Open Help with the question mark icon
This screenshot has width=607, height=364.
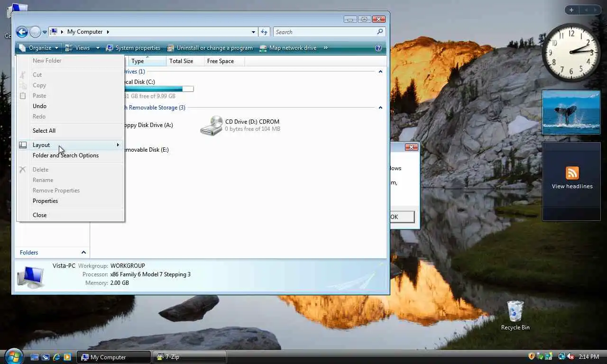378,48
